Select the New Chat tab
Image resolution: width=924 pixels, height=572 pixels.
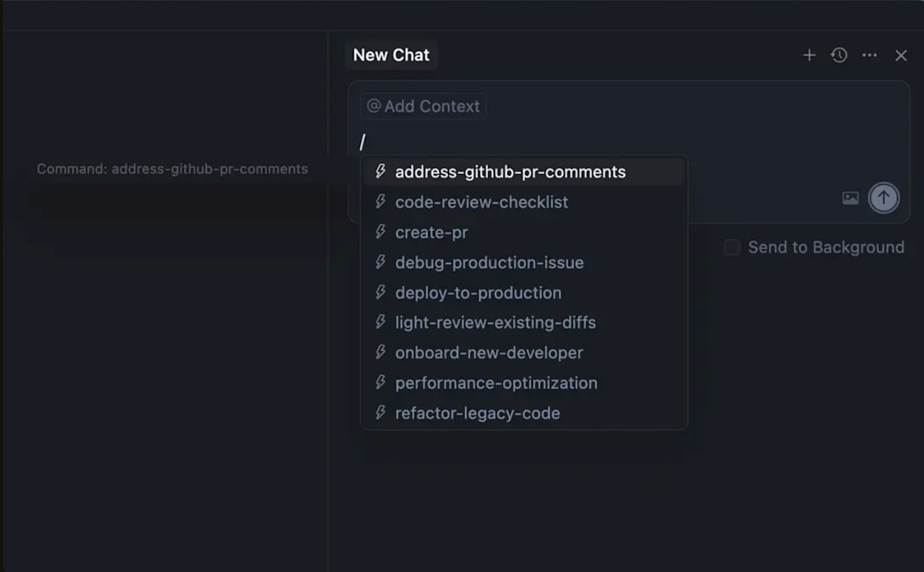(x=391, y=55)
